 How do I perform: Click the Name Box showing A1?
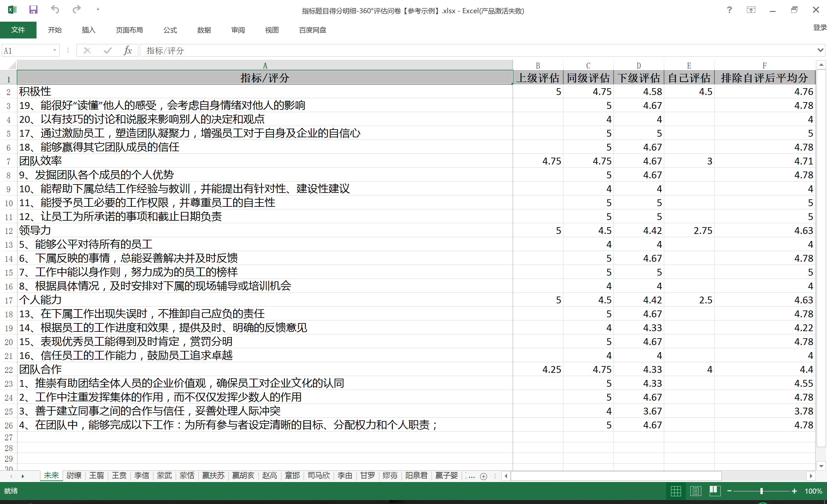point(27,51)
